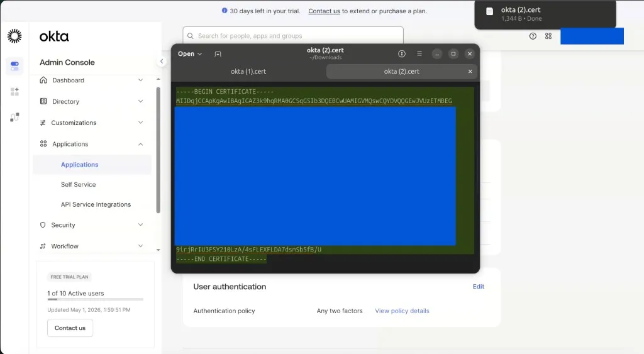This screenshot has height=354, width=644.
Task: Click the Updated May 1, 2026 timestamp
Action: tap(89, 309)
